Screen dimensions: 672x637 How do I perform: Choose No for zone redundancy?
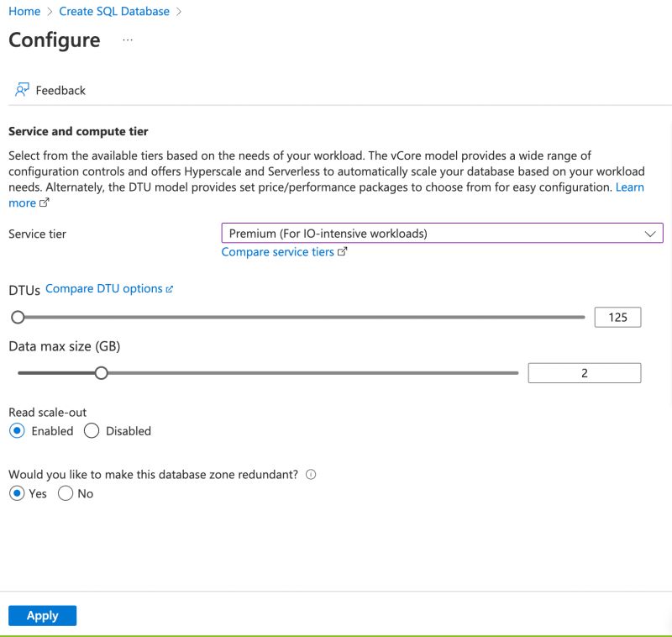pyautogui.click(x=66, y=493)
